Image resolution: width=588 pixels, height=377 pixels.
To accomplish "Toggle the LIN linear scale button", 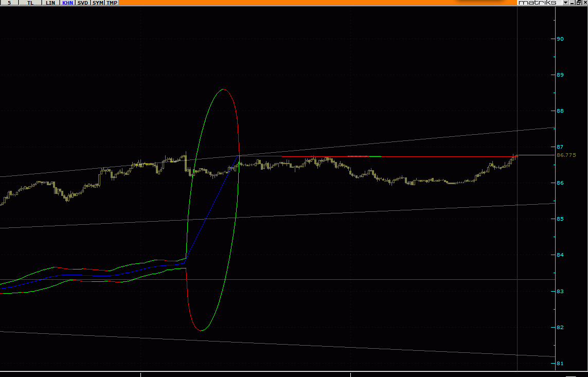I will (50, 3).
